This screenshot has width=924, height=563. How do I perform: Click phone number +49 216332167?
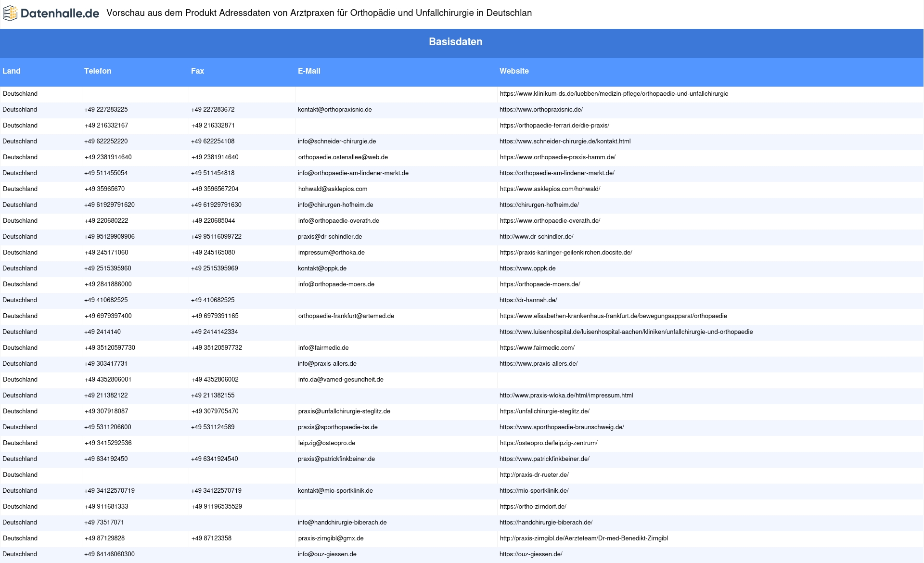(x=106, y=126)
